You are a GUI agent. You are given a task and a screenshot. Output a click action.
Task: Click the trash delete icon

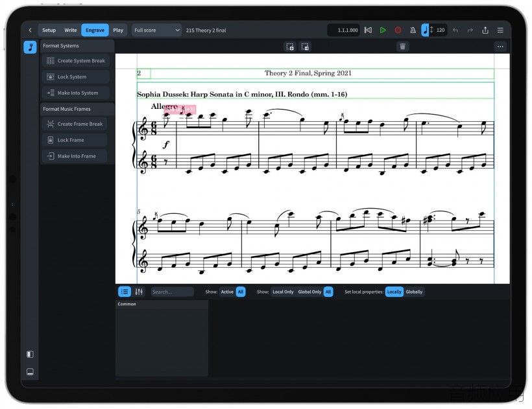point(402,47)
